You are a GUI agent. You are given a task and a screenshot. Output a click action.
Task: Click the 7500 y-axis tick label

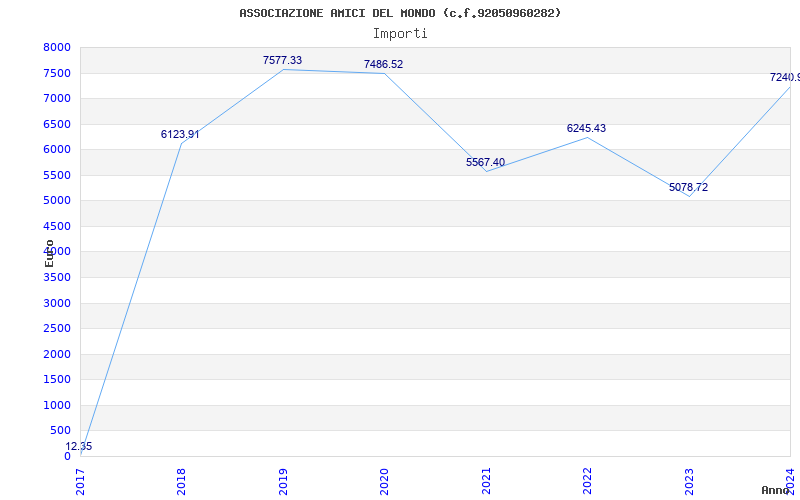57,73
